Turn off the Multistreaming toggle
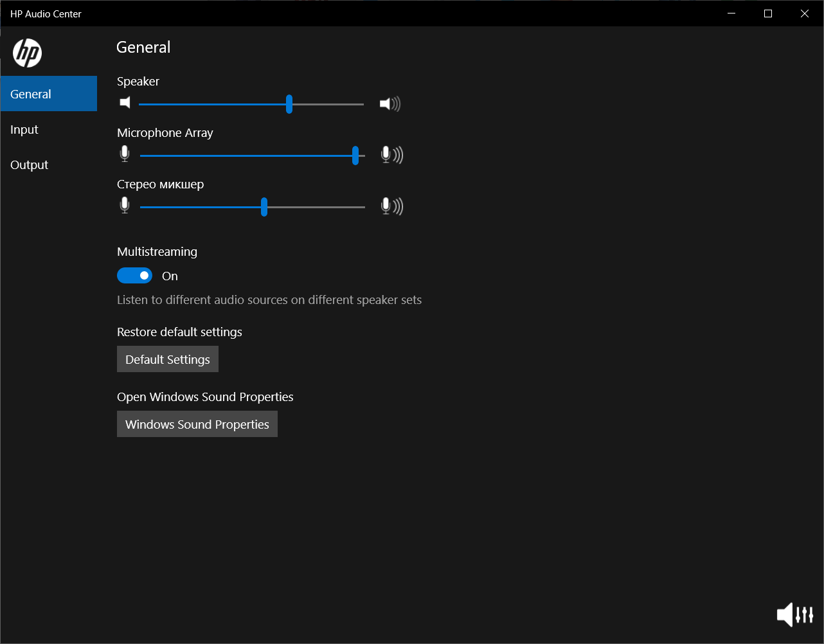Viewport: 824px width, 644px height. coord(135,276)
